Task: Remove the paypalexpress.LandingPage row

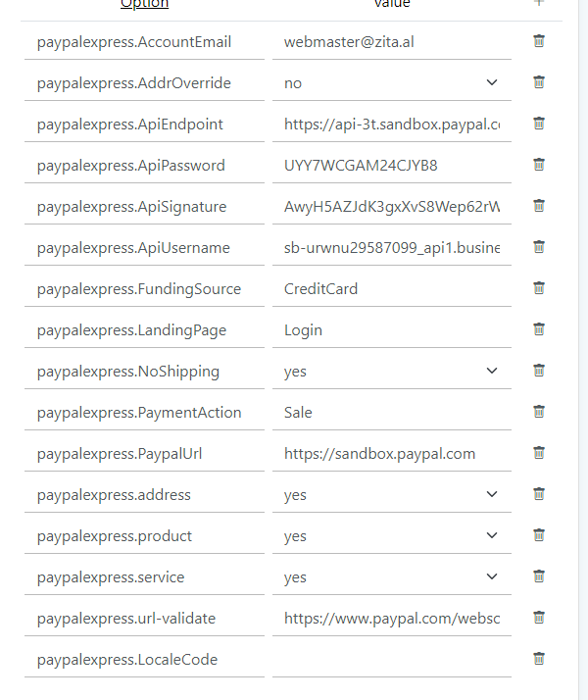Action: coord(539,329)
